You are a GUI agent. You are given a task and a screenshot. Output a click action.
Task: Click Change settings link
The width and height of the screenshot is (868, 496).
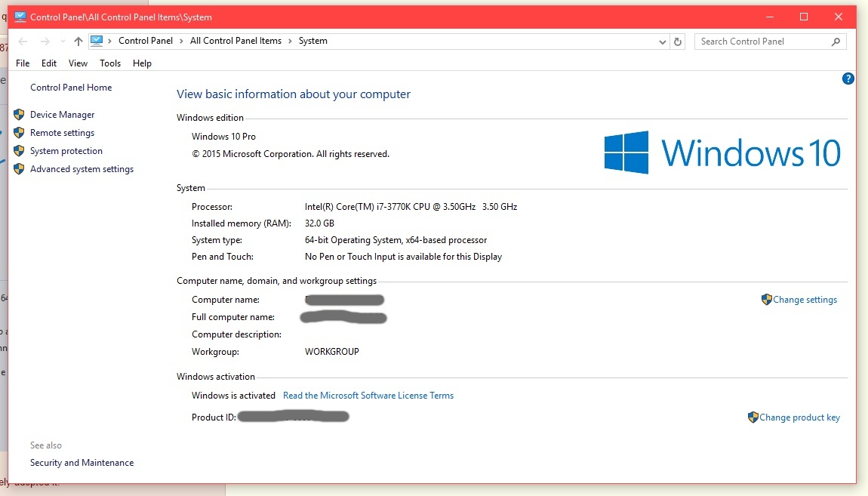tap(805, 300)
